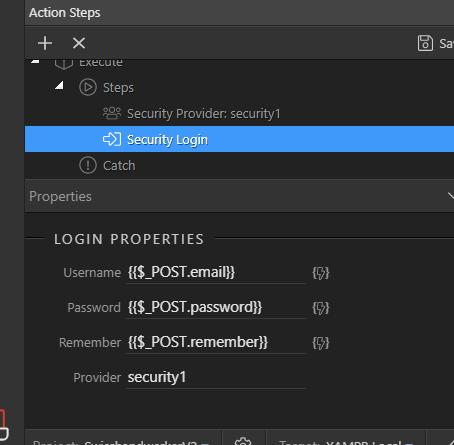Click the Save disk icon
Screen dimensions: 454x445
425,43
